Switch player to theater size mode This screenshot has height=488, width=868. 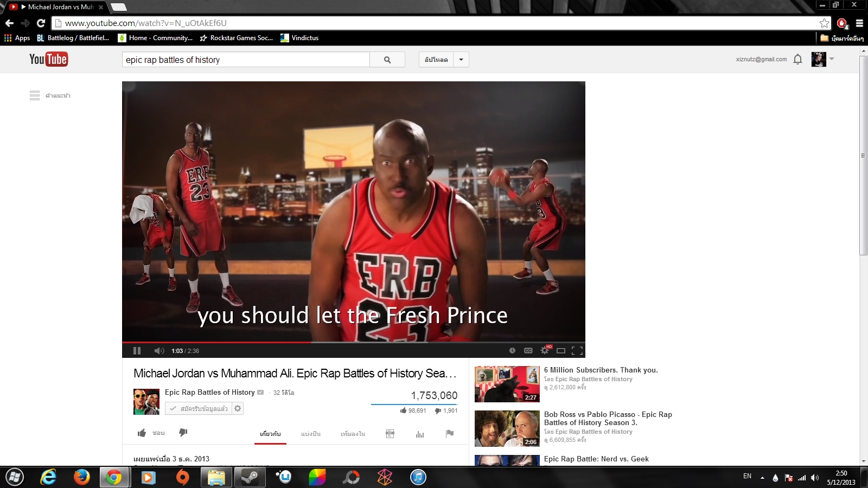pos(561,351)
